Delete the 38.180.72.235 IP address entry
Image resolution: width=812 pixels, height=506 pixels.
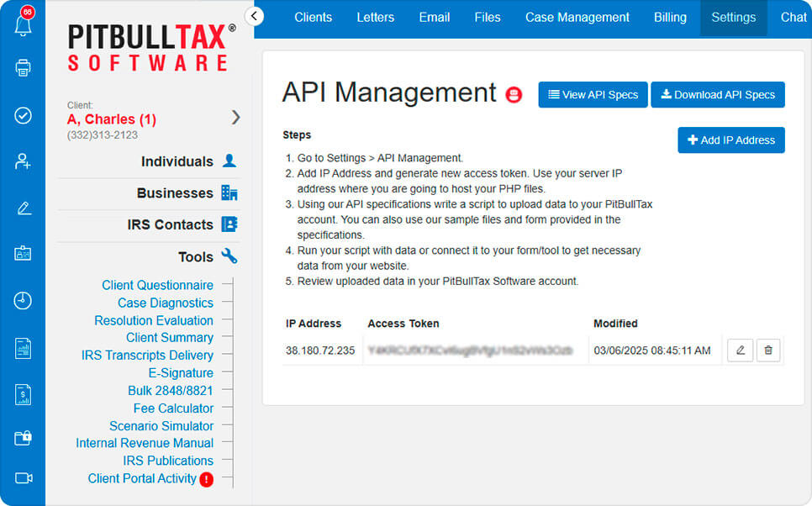[x=768, y=351]
